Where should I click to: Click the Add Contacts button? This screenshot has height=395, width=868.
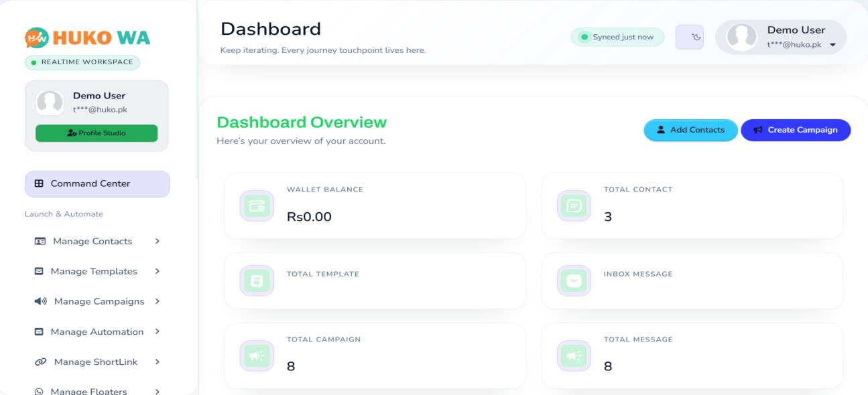[x=690, y=130]
